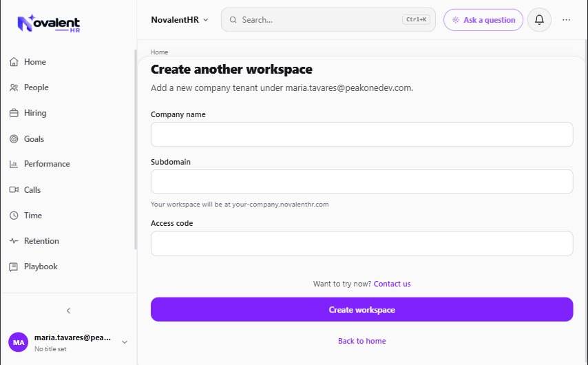Image resolution: width=588 pixels, height=365 pixels.
Task: Click the Ctrl+K shortcut badge
Action: pos(417,19)
